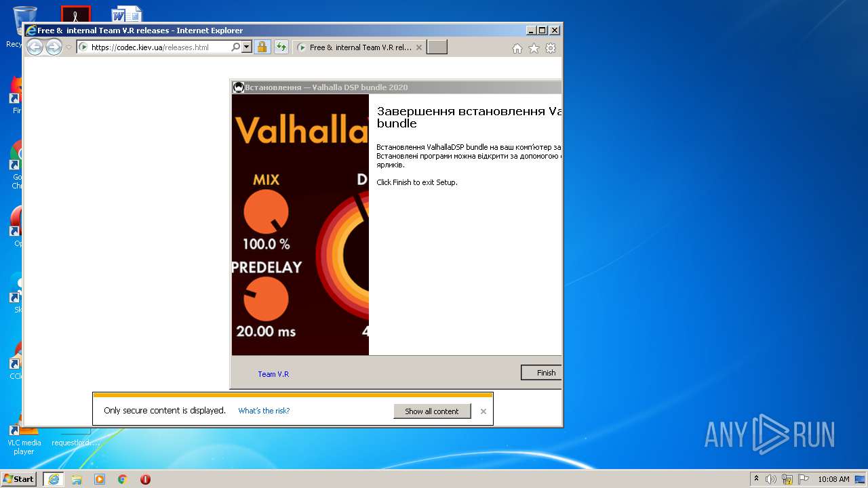The image size is (868, 488).
Task: Click the search magnifier in address bar
Action: point(235,47)
